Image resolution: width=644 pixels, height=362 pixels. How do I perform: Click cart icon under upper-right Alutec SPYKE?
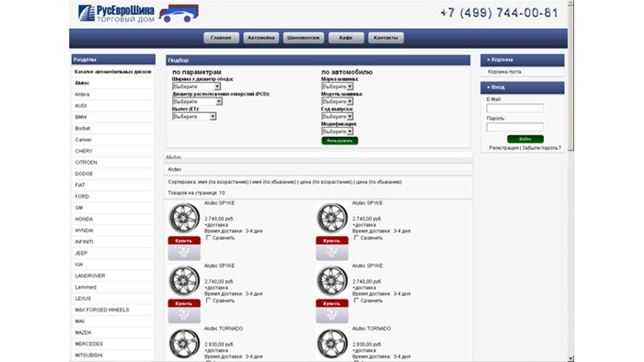pyautogui.click(x=332, y=253)
